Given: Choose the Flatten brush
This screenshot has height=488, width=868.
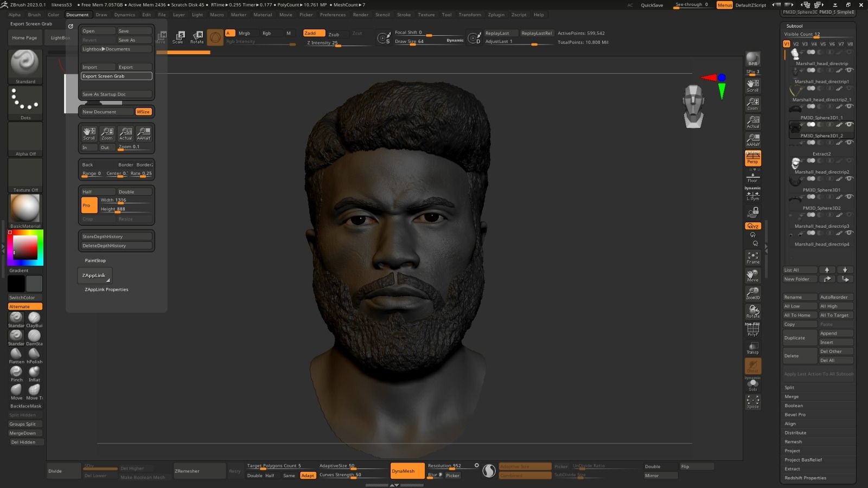Looking at the screenshot, I should [16, 355].
